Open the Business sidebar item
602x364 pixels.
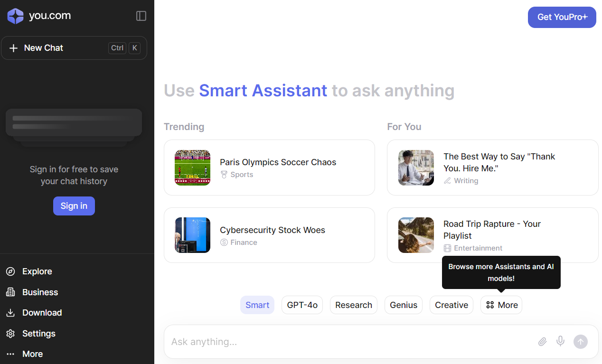point(40,292)
